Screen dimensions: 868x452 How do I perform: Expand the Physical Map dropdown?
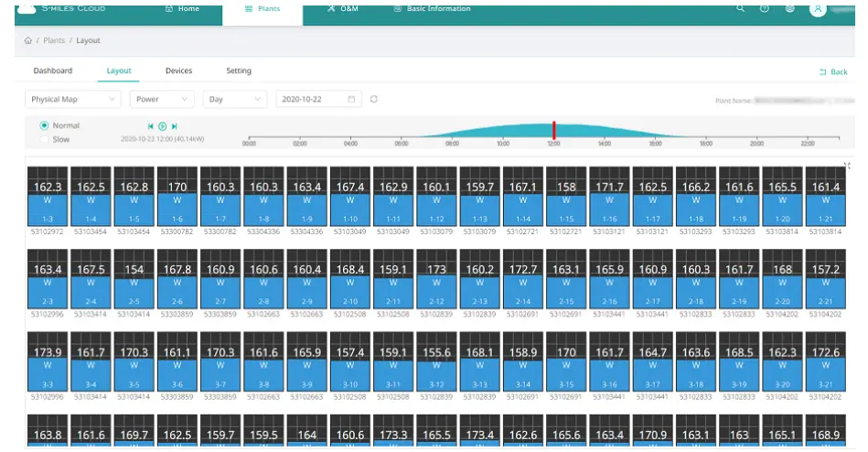click(72, 99)
